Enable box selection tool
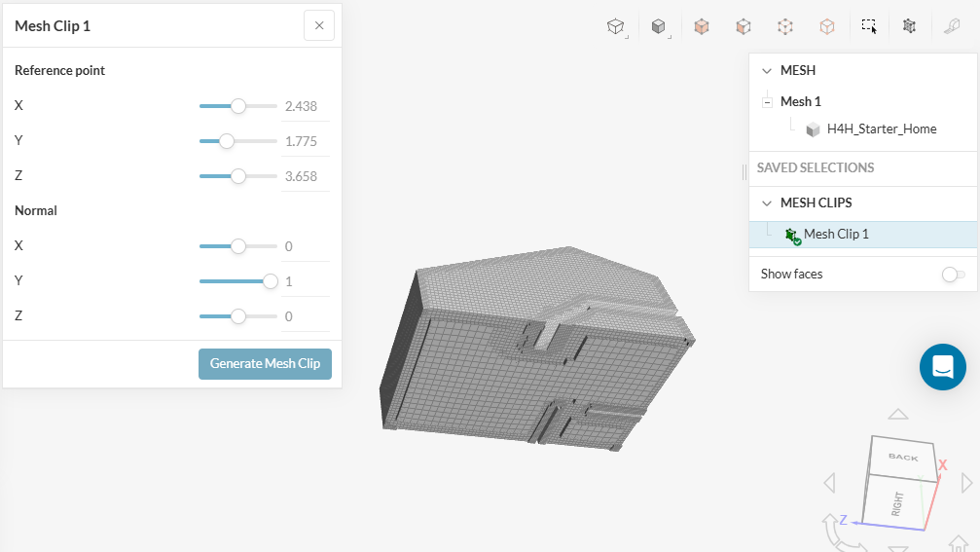980x552 pixels. point(869,26)
